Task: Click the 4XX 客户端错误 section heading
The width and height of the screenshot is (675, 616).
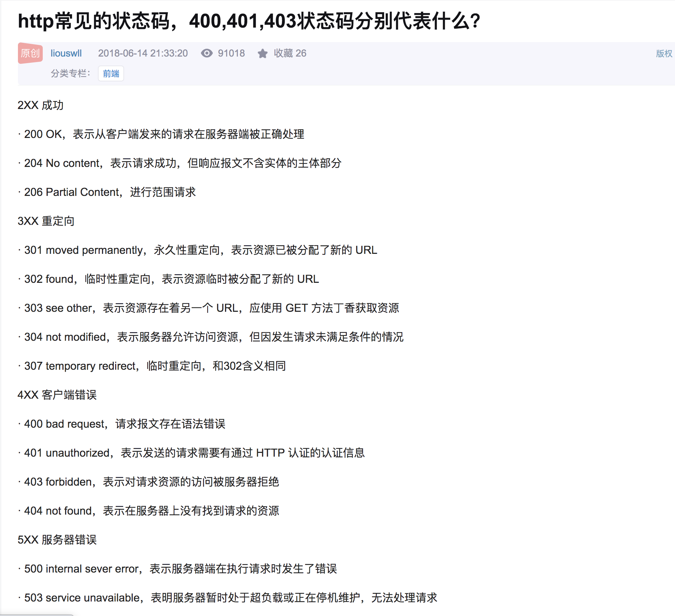Action: [x=57, y=395]
